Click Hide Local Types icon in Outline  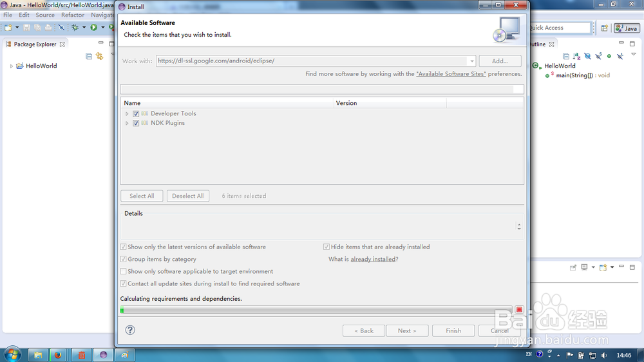click(620, 56)
